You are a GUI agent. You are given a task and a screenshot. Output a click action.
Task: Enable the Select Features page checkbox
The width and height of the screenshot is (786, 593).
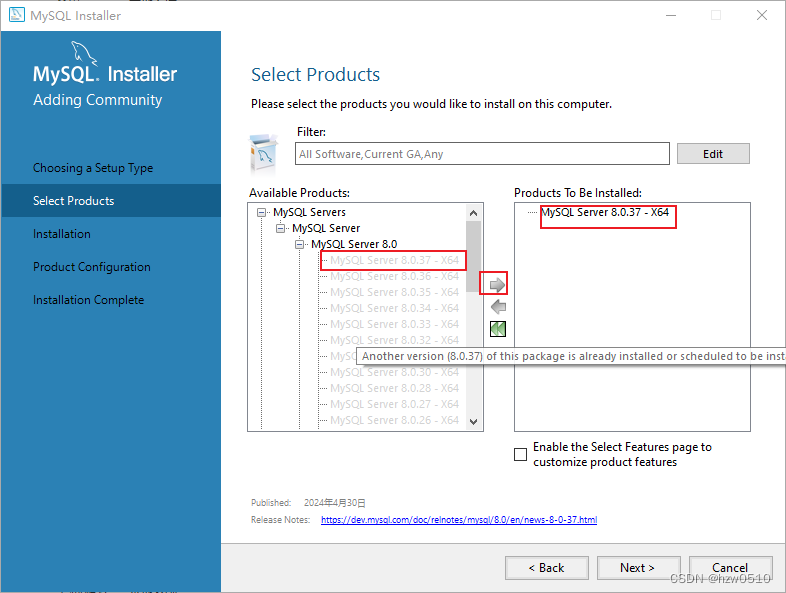pyautogui.click(x=520, y=454)
